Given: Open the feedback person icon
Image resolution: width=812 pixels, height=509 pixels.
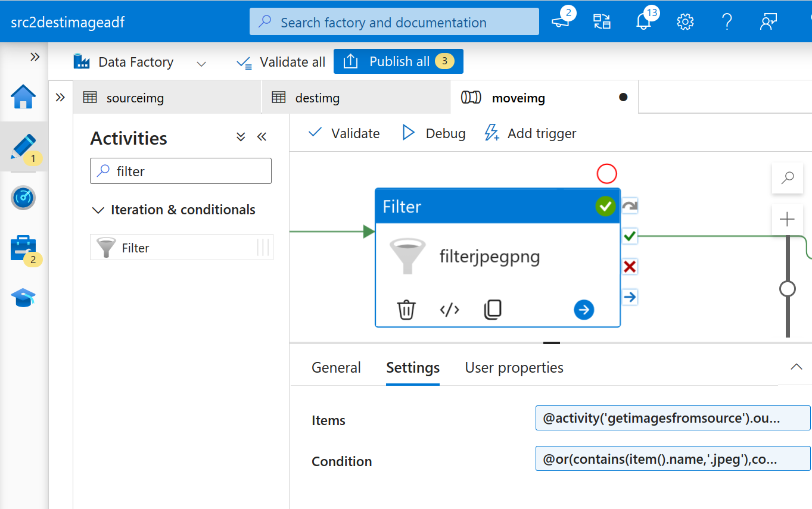Looking at the screenshot, I should click(769, 22).
